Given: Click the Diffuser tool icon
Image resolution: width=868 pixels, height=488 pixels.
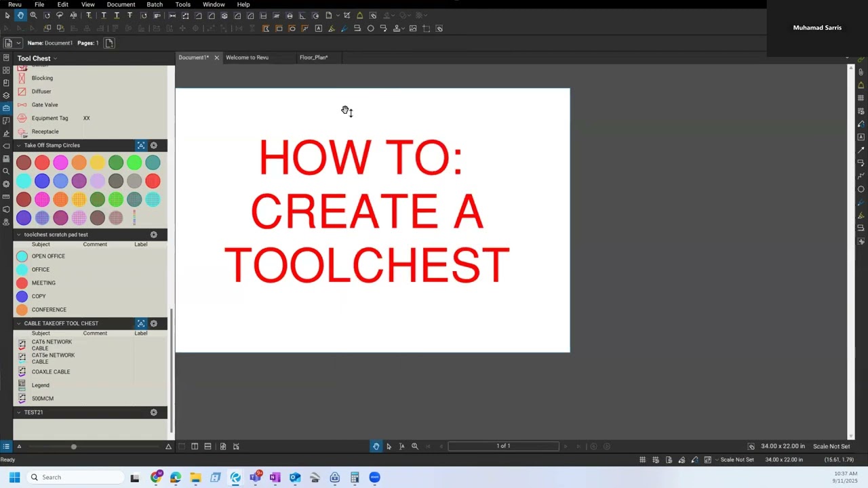Looking at the screenshot, I should coord(22,91).
